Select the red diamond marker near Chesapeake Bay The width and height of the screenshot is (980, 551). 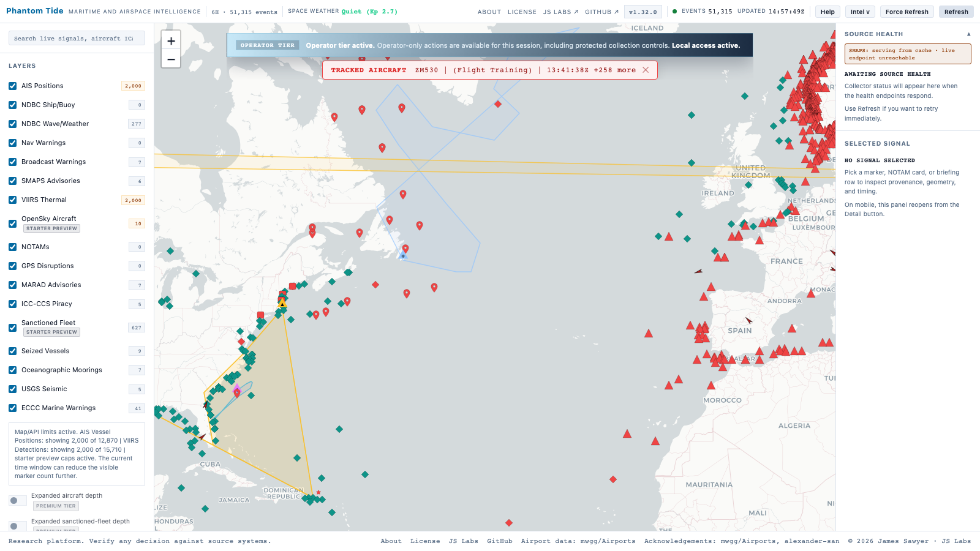click(x=241, y=342)
